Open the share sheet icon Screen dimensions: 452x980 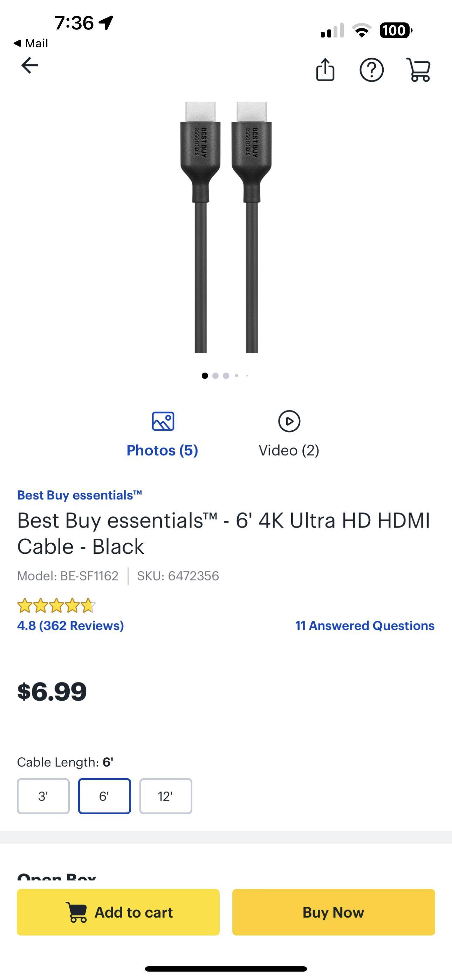[325, 70]
